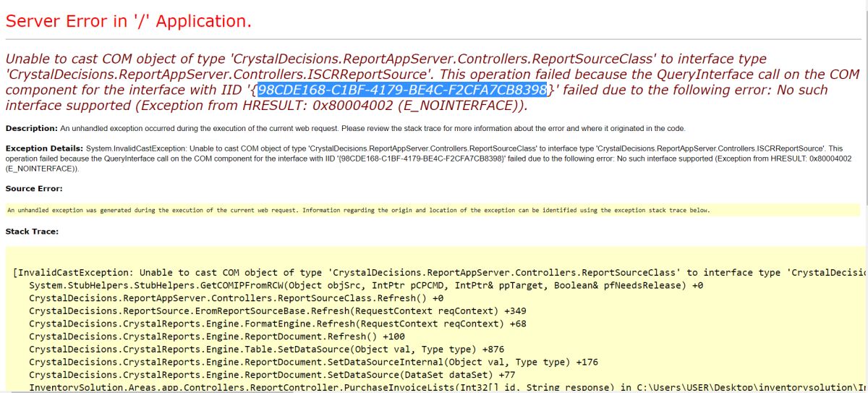Click the "Stack Trace:" heading
This screenshot has width=868, height=393.
[x=32, y=232]
